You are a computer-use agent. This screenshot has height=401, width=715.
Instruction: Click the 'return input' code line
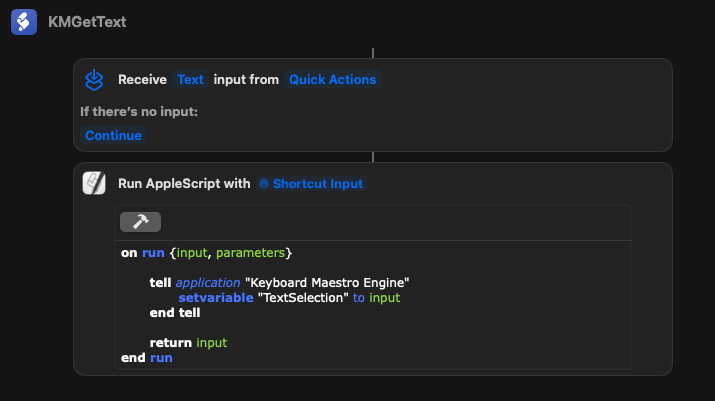tap(188, 343)
